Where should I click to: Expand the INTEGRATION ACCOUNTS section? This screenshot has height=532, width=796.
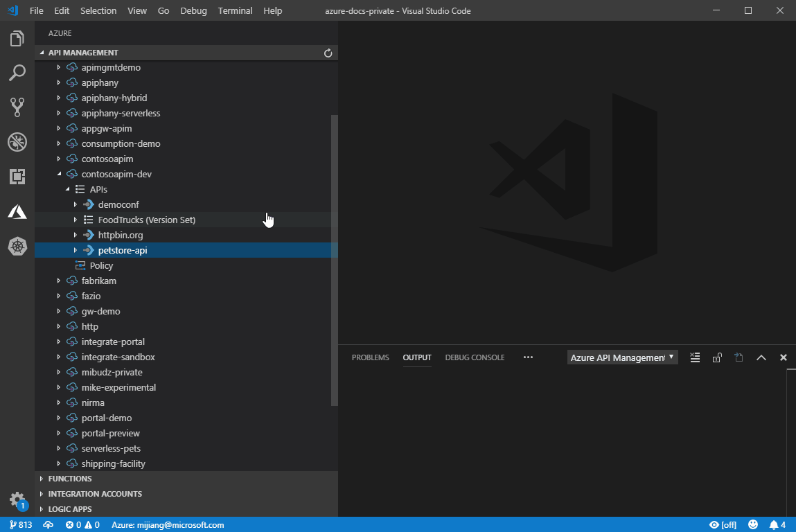(42, 494)
